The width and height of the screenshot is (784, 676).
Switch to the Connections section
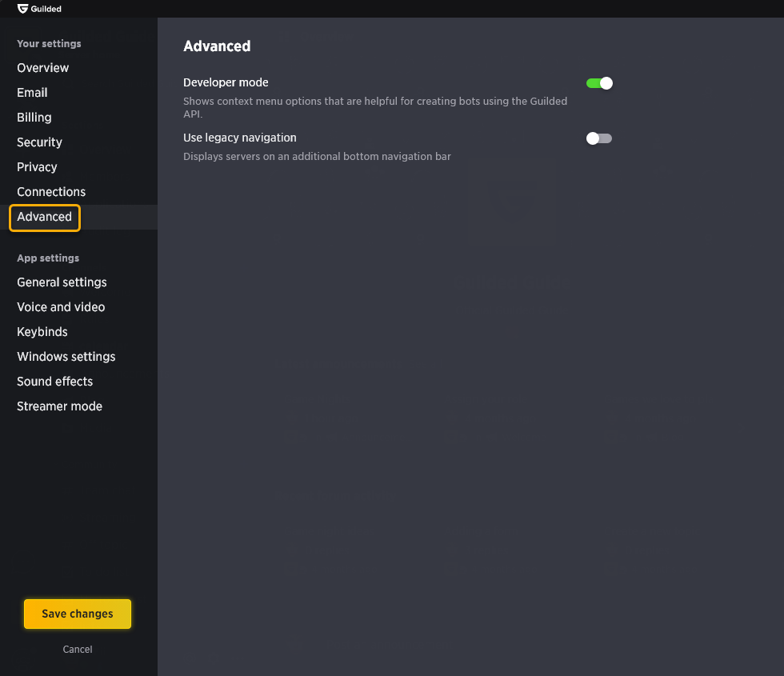coord(51,191)
